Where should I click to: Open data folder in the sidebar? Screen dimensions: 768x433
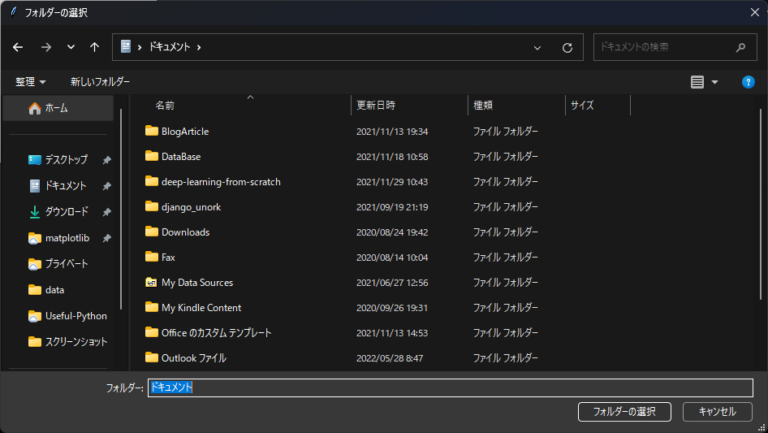pos(54,289)
